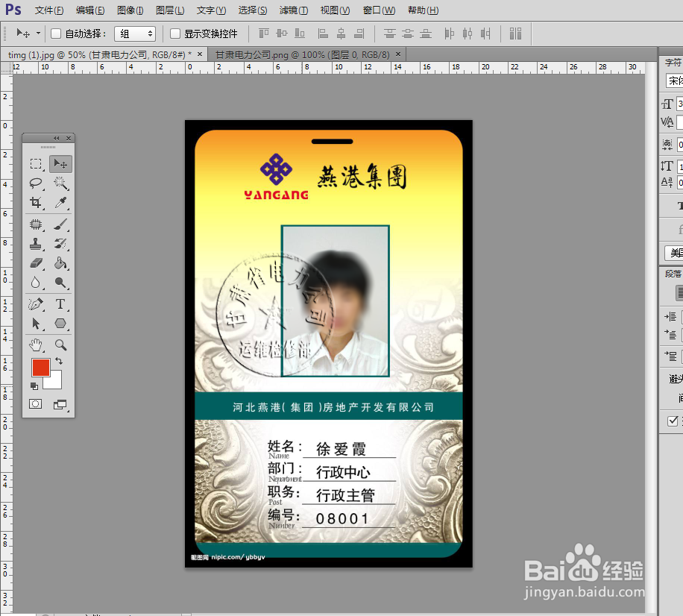This screenshot has width=683, height=616.
Task: Click the 字符 panel tab
Action: tap(673, 63)
